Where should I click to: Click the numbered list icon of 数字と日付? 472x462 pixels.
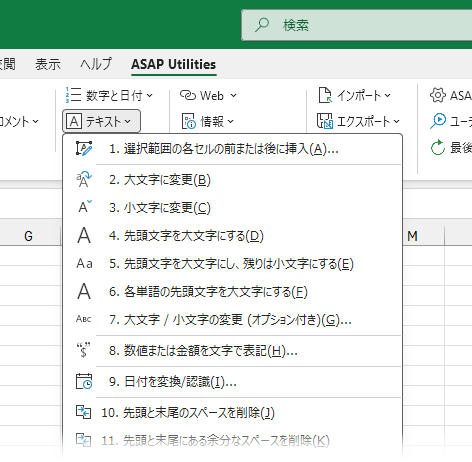73,95
